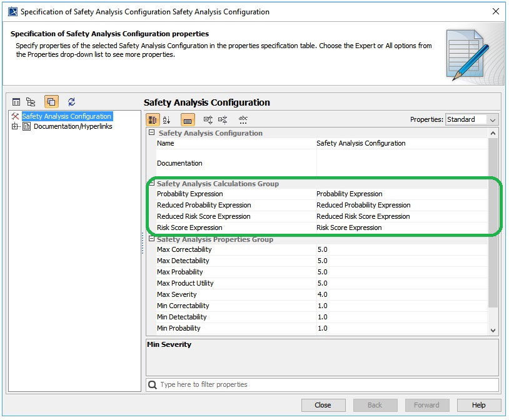509x420 pixels.
Task: Click the table view icon above tree
Action: coord(16,102)
